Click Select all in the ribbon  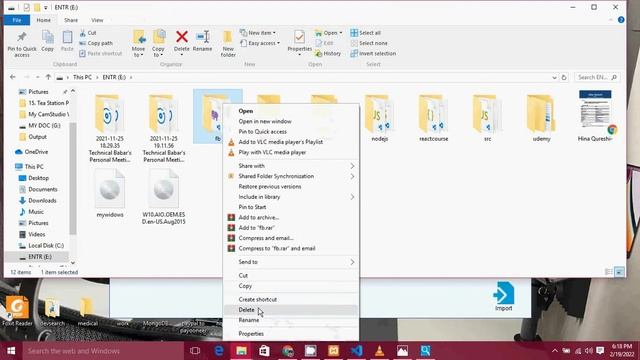(365, 33)
